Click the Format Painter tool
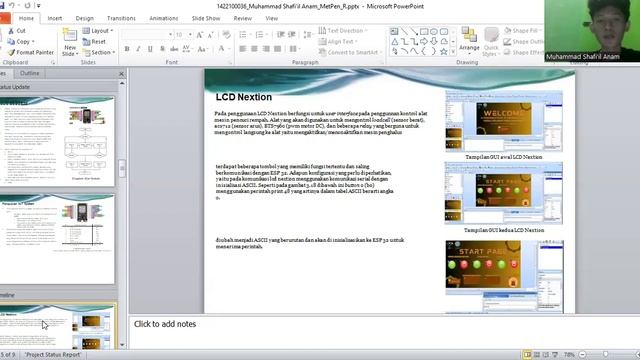The image size is (640, 360). click(x=31, y=52)
